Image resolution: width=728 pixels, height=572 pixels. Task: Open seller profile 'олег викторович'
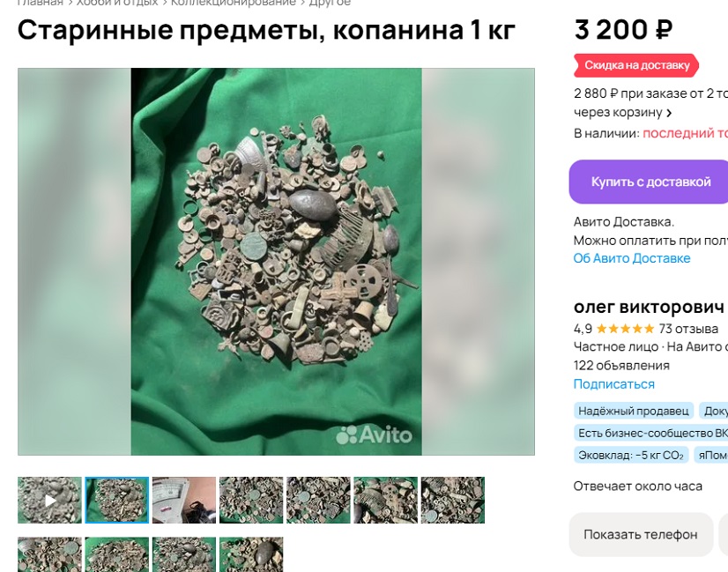(x=649, y=307)
